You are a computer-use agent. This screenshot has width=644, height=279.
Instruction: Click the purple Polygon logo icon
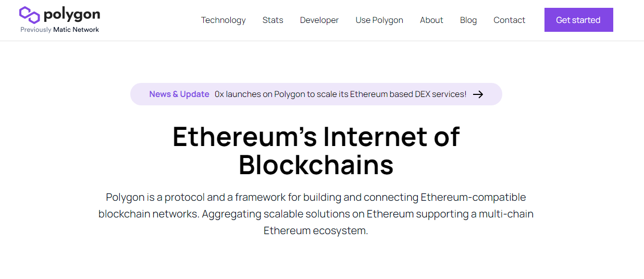29,15
